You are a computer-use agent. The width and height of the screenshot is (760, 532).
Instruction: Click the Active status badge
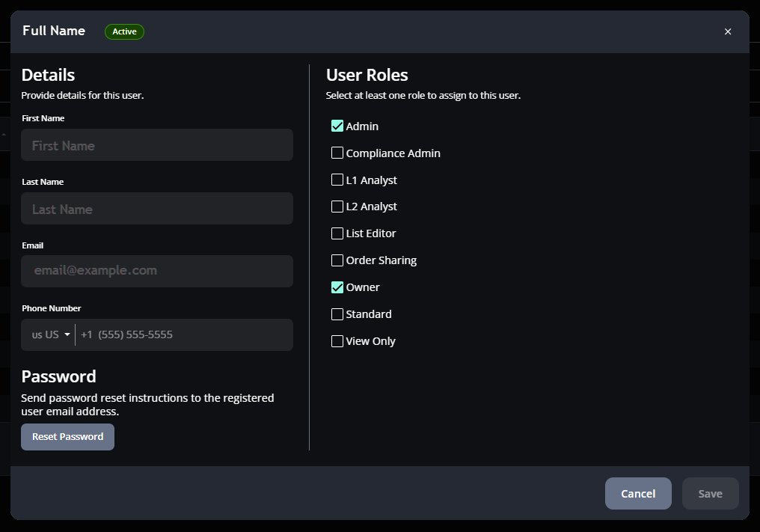click(x=125, y=31)
